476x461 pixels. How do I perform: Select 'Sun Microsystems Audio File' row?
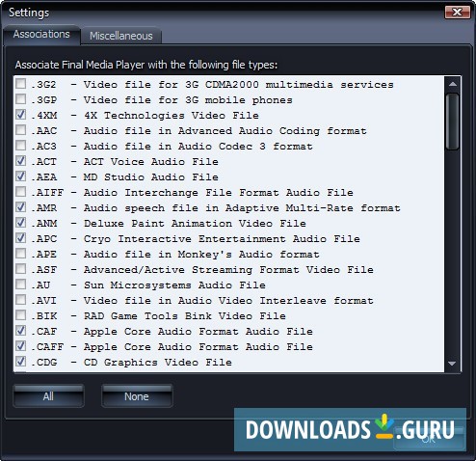coord(174,285)
